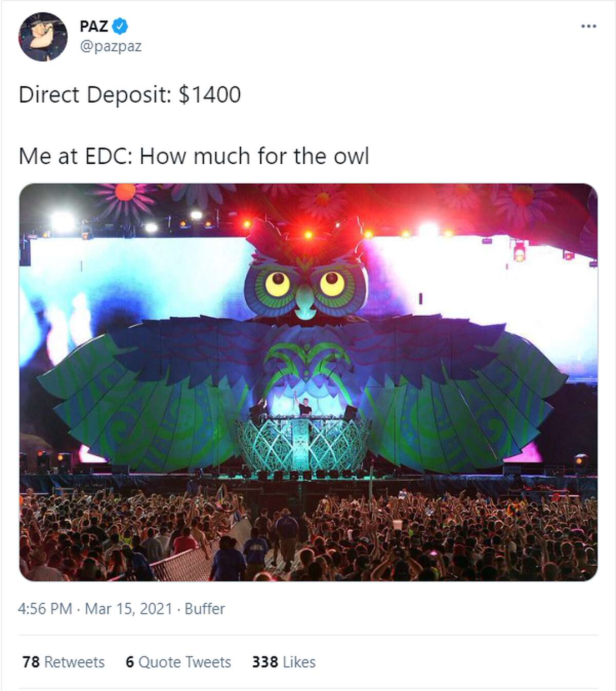View the 78 Retweets list

click(x=64, y=662)
